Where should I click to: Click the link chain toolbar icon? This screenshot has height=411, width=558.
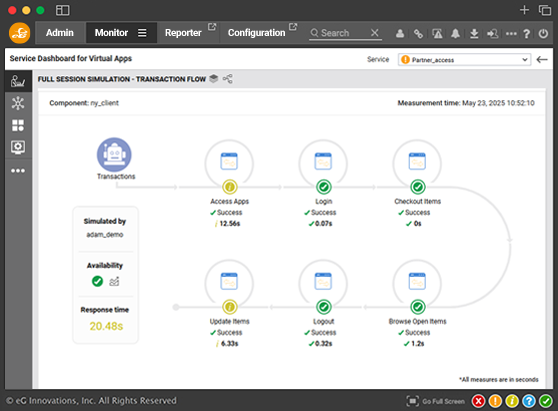(418, 33)
